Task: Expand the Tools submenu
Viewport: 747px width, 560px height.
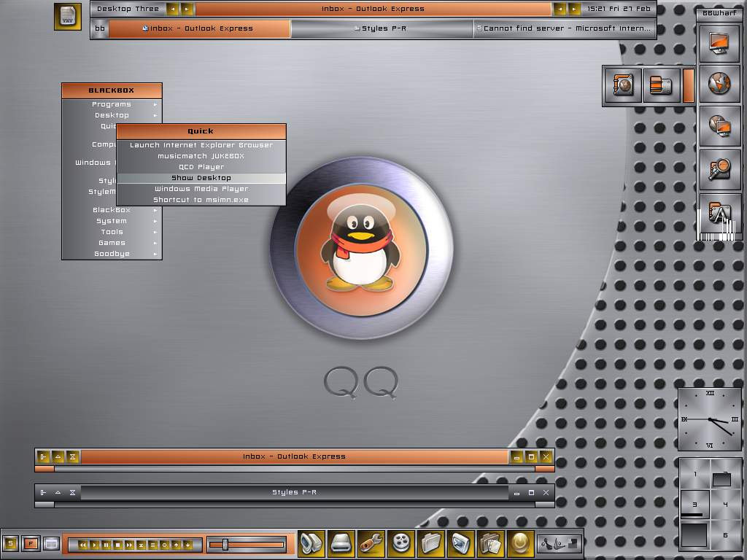Action: coord(112,232)
